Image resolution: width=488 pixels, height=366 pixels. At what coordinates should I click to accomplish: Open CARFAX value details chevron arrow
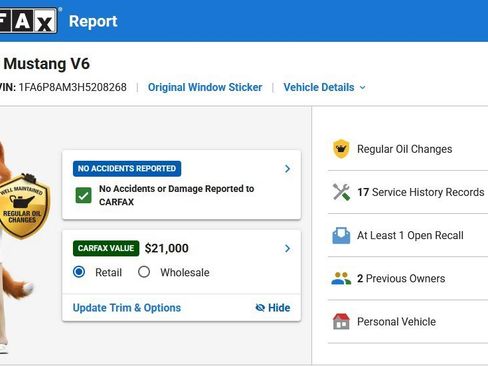pyautogui.click(x=287, y=248)
